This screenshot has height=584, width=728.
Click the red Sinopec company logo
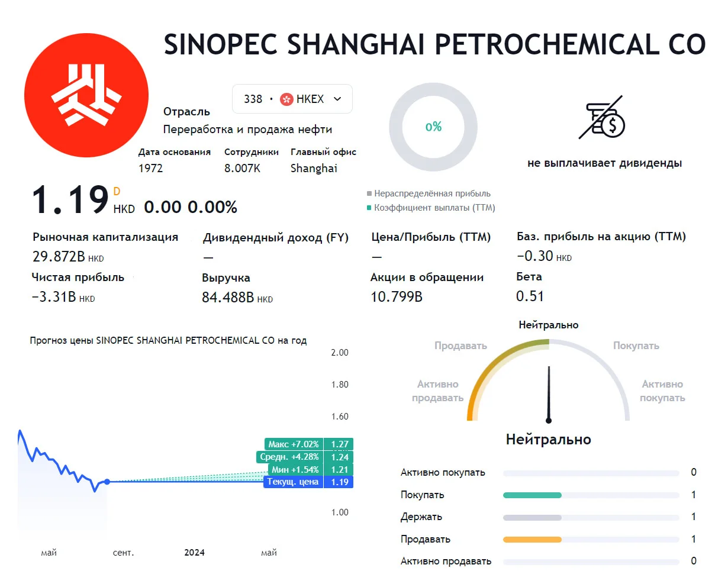point(86,96)
